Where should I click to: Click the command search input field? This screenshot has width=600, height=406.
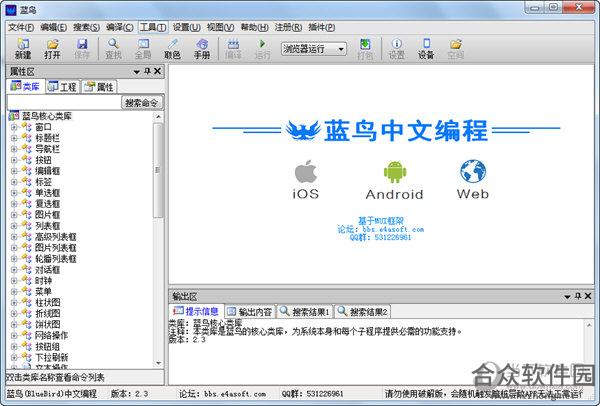(x=64, y=103)
